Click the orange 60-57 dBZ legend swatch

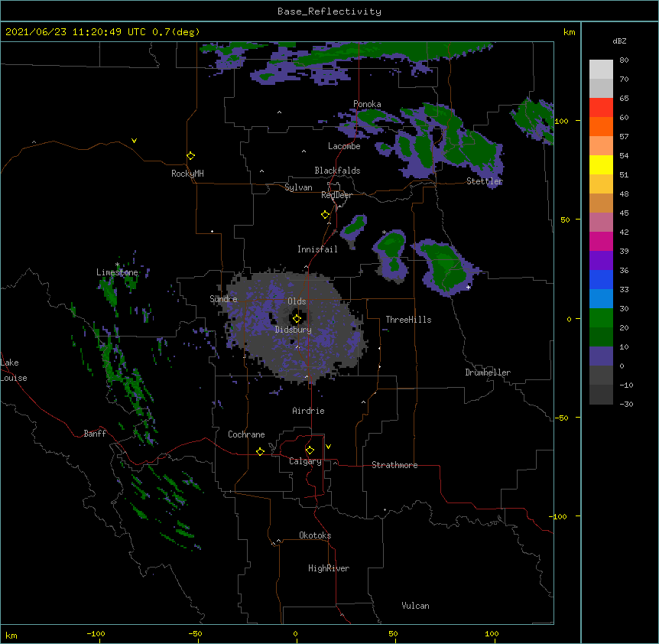[601, 127]
